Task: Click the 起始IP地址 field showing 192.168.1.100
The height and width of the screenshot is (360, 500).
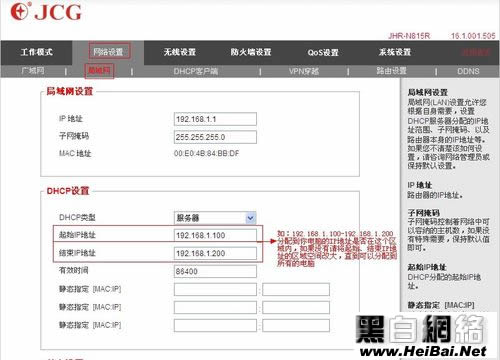Action: 215,235
